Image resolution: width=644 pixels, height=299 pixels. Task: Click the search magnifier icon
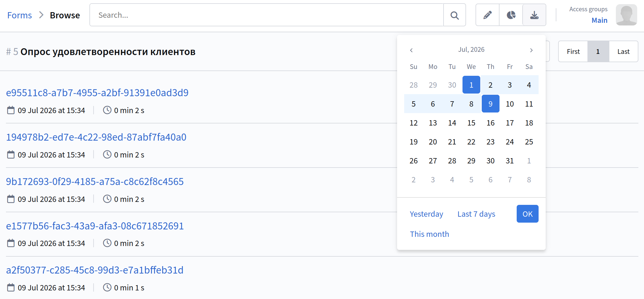455,15
